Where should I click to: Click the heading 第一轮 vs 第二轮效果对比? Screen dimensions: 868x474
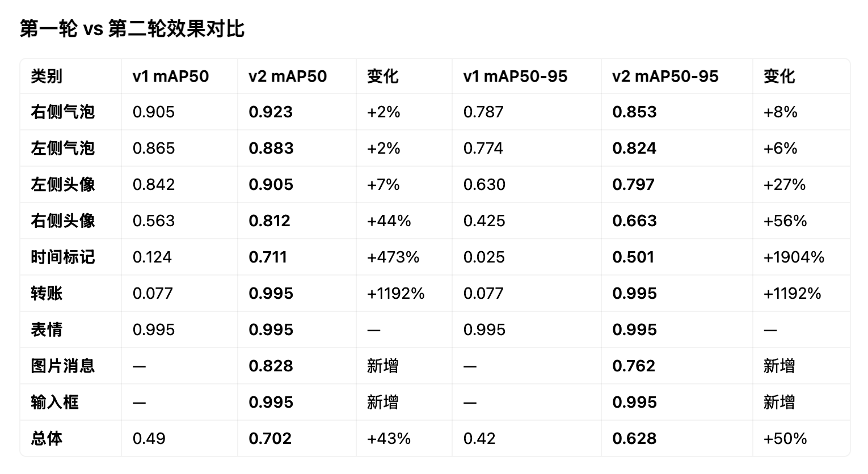coord(132,28)
